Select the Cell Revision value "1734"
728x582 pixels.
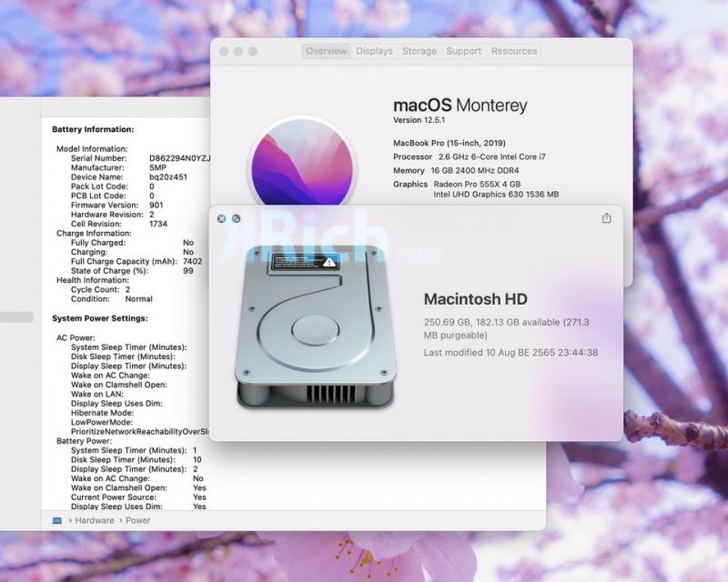tap(158, 224)
